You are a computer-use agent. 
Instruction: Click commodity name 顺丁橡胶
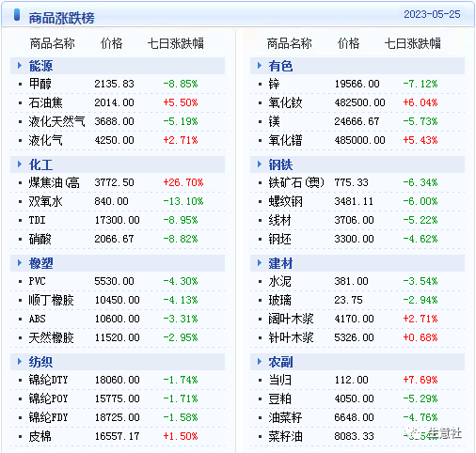(51, 300)
